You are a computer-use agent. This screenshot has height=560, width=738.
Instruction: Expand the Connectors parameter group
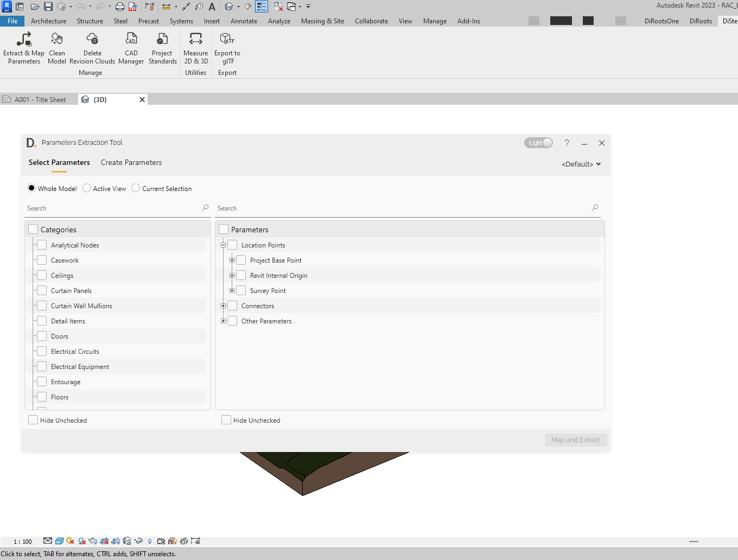click(223, 306)
